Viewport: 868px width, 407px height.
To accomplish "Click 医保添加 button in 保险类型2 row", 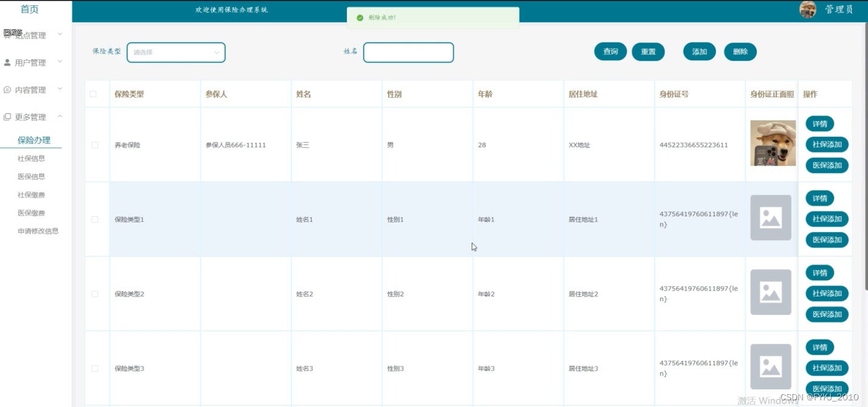I will point(827,314).
